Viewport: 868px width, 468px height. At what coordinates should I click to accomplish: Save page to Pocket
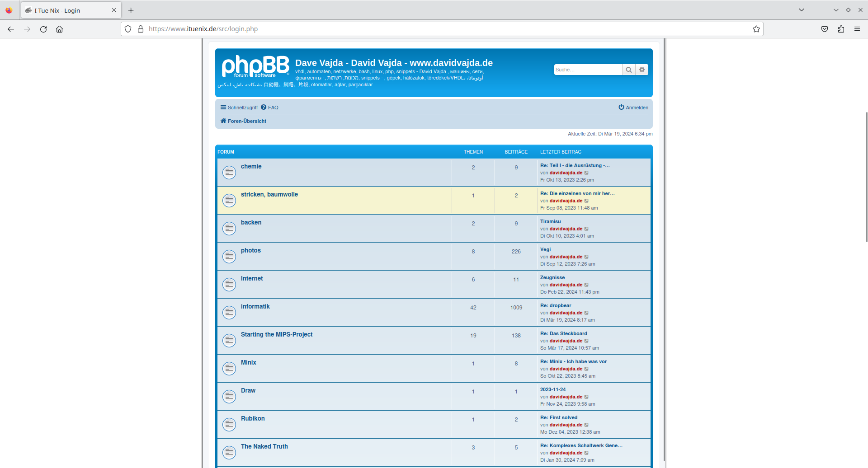825,29
